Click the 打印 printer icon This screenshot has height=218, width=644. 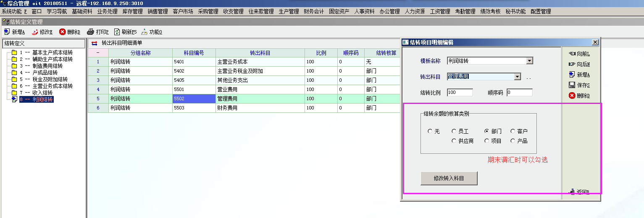(90, 32)
